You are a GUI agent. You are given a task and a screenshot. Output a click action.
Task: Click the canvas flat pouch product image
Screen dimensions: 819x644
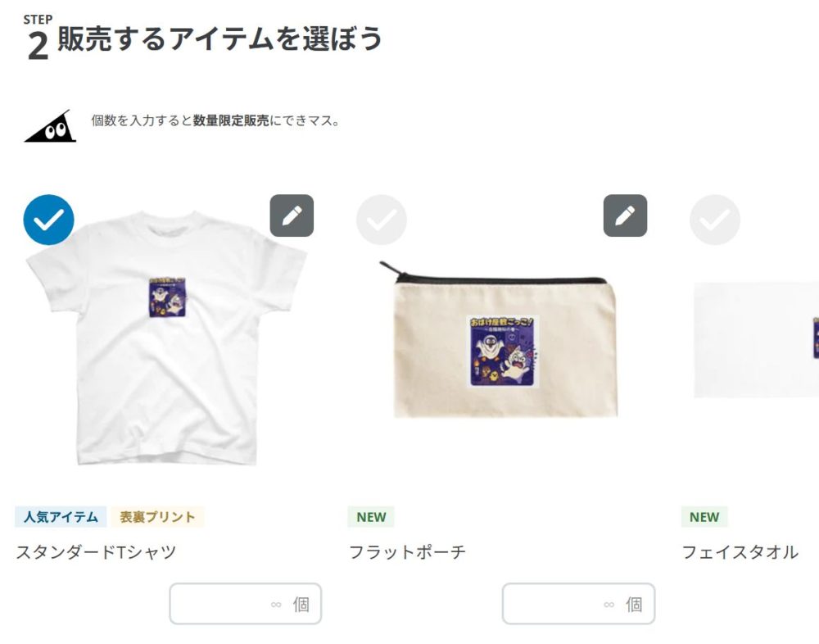tap(499, 339)
